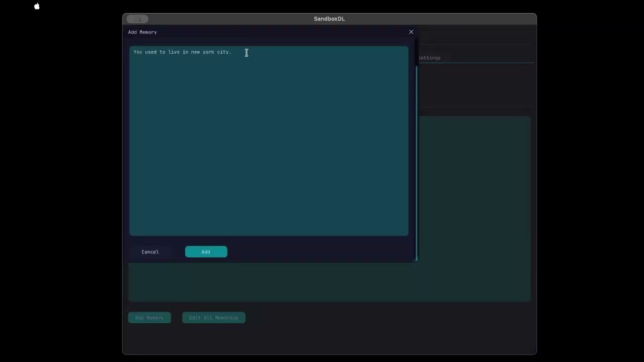Screen dimensions: 644x362
Task: Place cursor after 'new york city.'
Action: coord(232,52)
